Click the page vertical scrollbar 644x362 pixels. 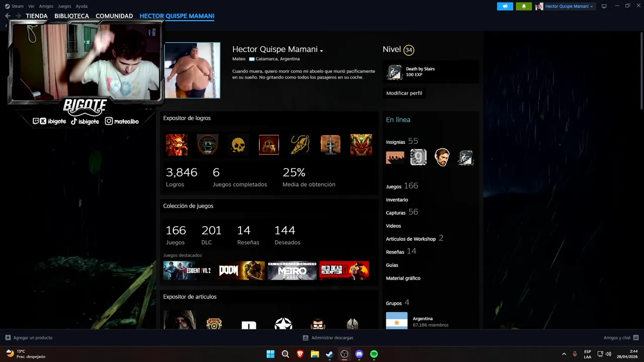pyautogui.click(x=641, y=70)
